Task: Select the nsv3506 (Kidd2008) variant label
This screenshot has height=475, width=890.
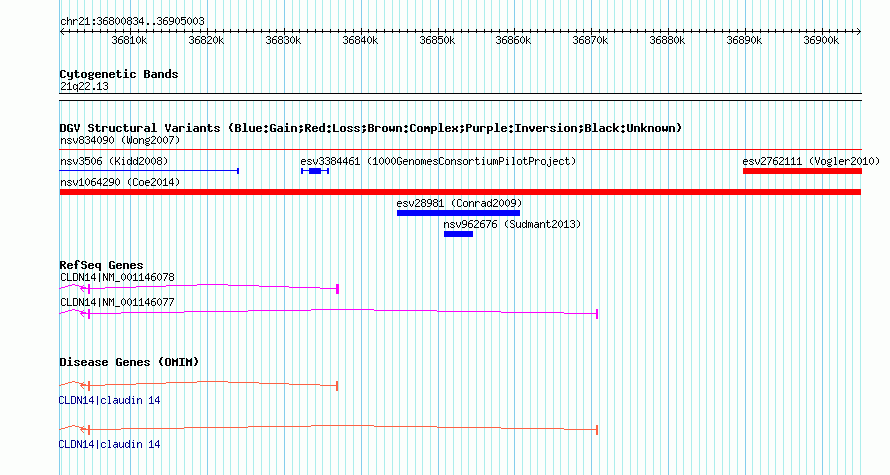Action: (114, 161)
